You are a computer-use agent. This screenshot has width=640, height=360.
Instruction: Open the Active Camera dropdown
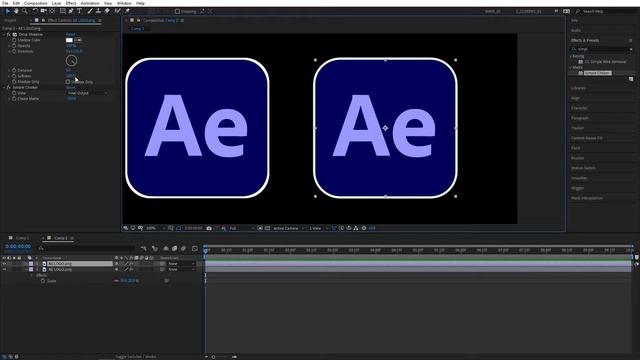coord(288,228)
